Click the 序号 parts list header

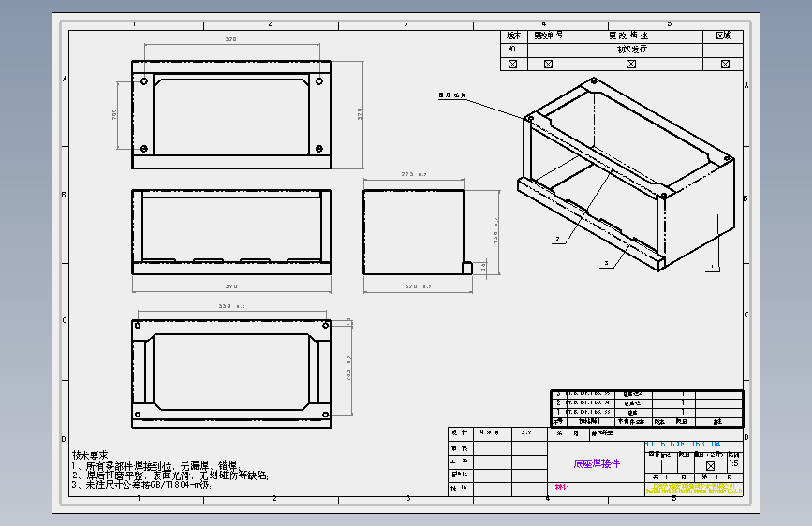tap(558, 422)
